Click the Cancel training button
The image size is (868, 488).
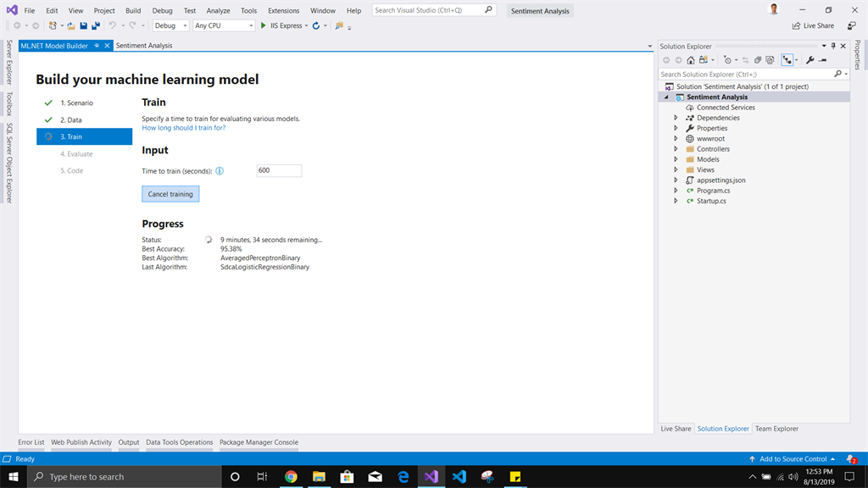[170, 194]
